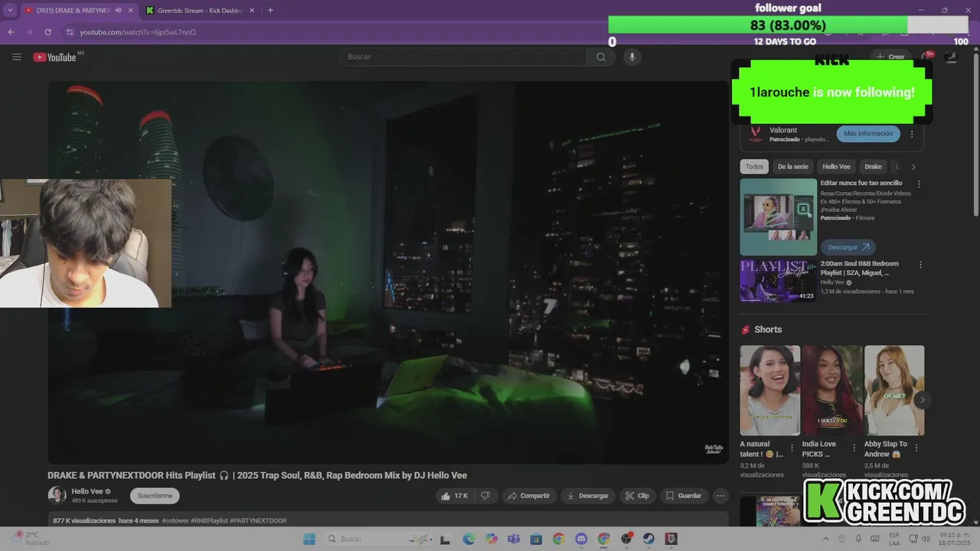The image size is (980, 551).
Task: Open the tab search dropdown arrow
Action: tap(10, 10)
